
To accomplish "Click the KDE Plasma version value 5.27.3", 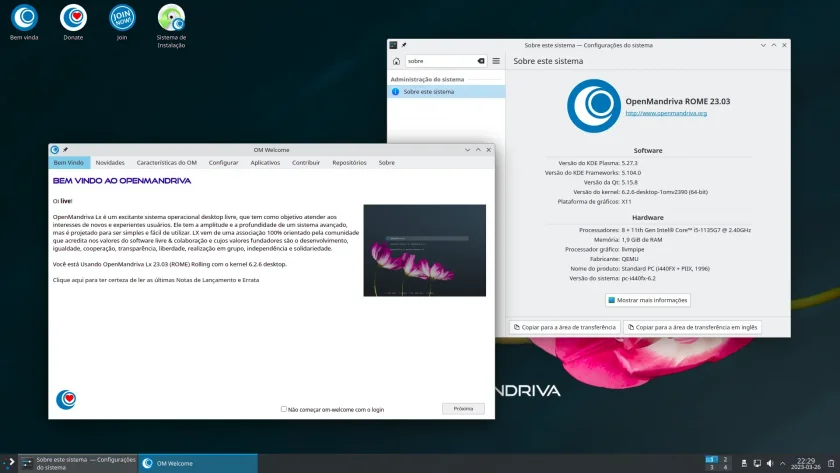I will tap(629, 163).
